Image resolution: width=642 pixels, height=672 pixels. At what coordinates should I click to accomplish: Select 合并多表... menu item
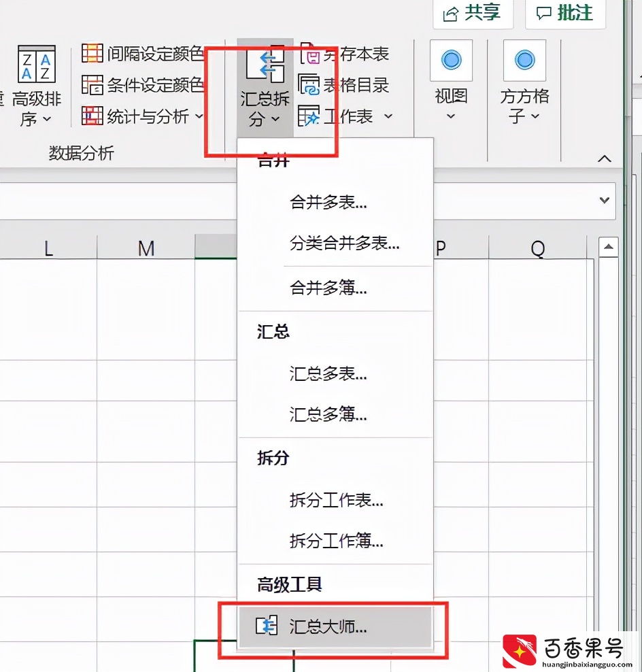[x=335, y=202]
